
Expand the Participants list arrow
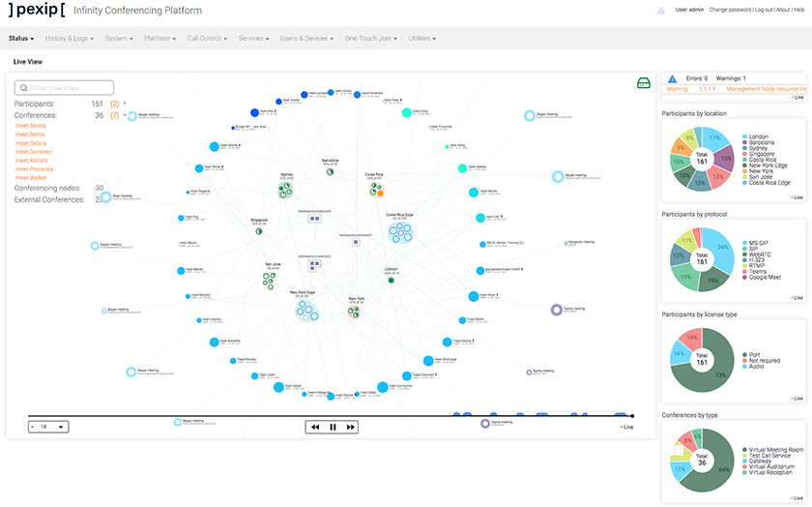point(125,103)
